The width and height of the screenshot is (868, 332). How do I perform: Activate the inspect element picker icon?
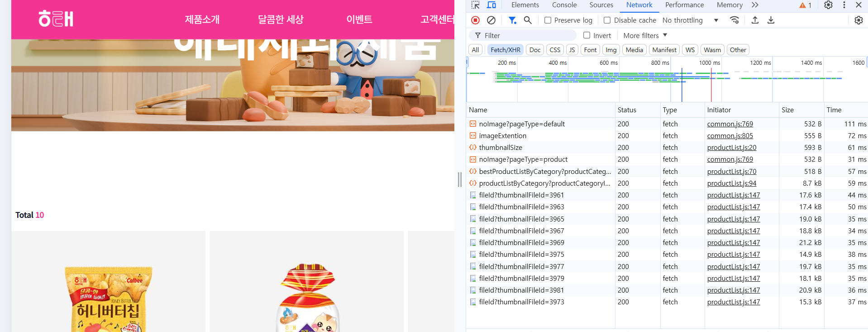point(475,5)
